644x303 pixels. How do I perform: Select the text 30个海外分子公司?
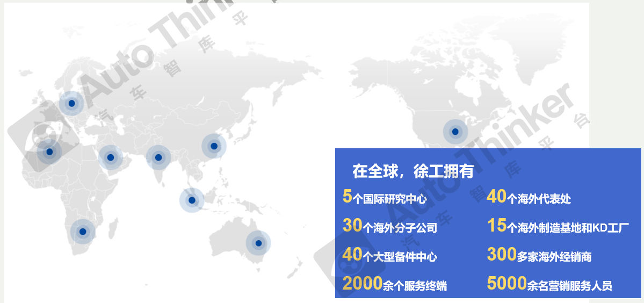click(x=390, y=226)
